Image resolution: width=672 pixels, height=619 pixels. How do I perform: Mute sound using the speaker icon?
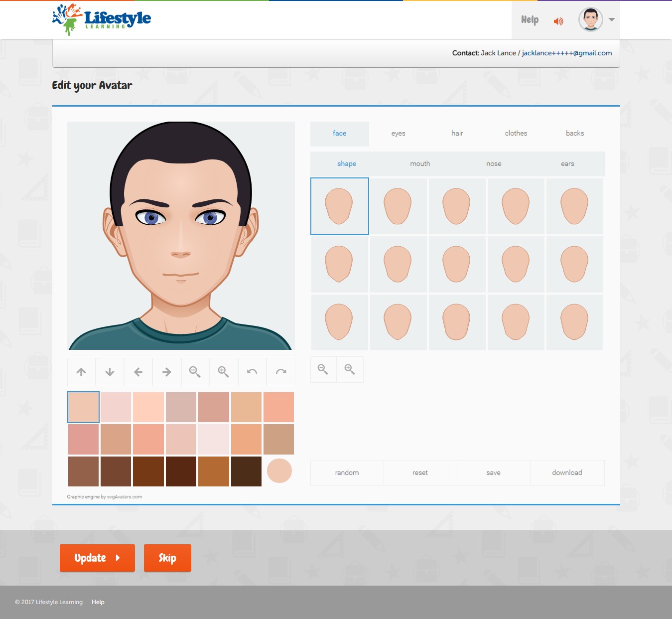click(558, 21)
